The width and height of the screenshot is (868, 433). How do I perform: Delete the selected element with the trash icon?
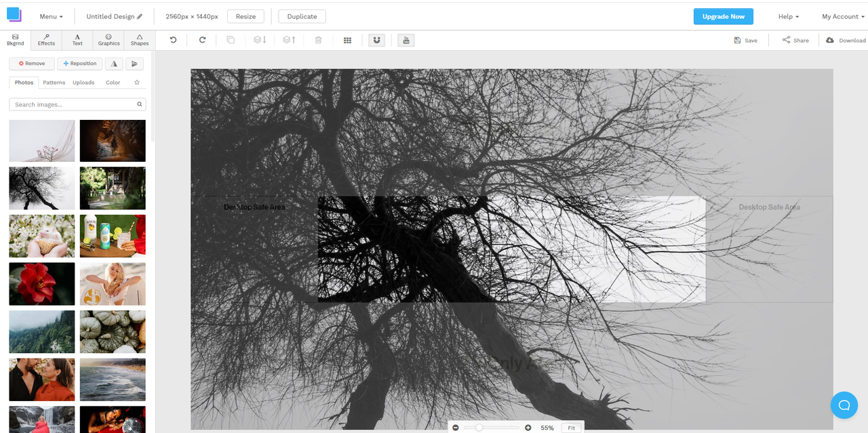[318, 40]
